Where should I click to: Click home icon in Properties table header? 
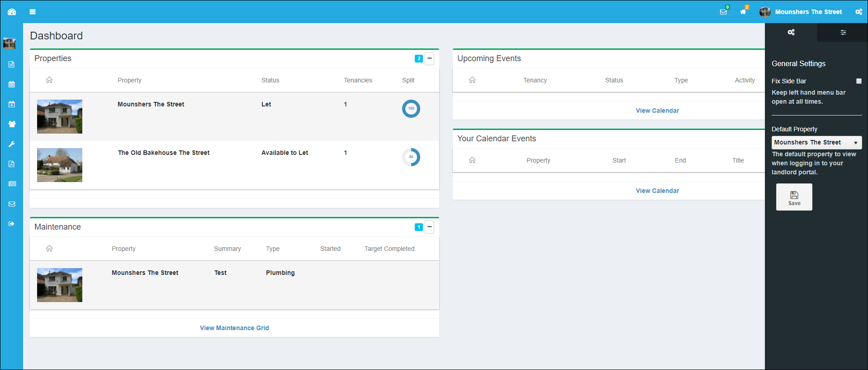49,80
